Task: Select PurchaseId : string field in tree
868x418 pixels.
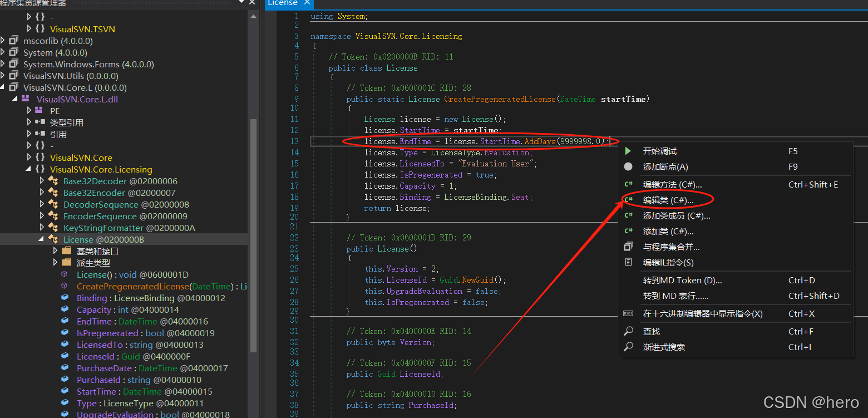Action: pyautogui.click(x=139, y=380)
